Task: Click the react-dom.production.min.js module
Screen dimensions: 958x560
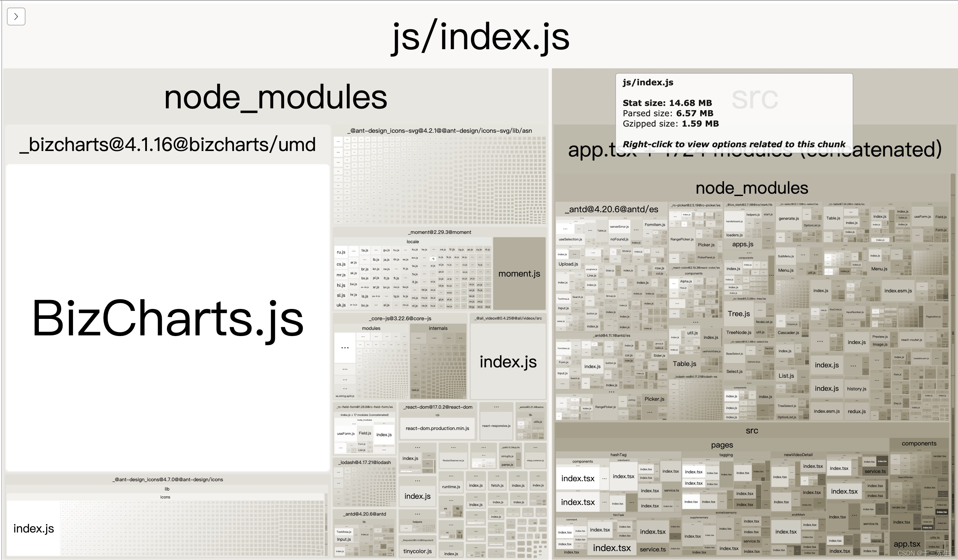Action: pos(437,428)
